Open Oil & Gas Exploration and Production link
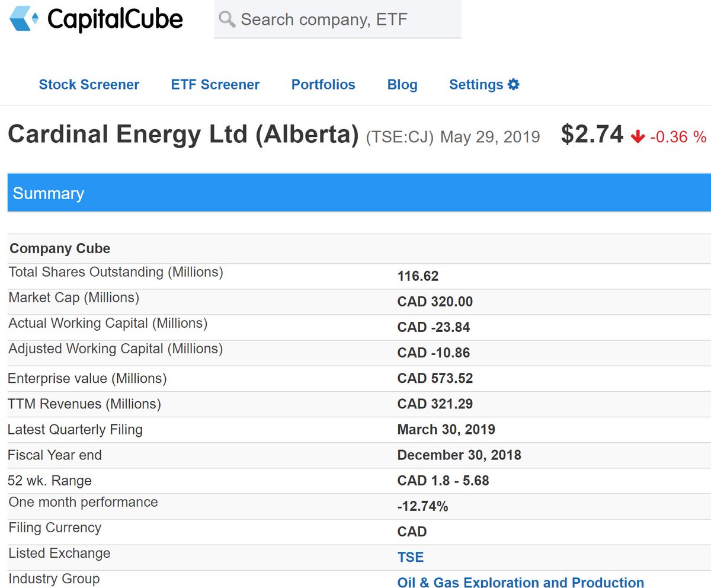This screenshot has width=711, height=588. (521, 582)
